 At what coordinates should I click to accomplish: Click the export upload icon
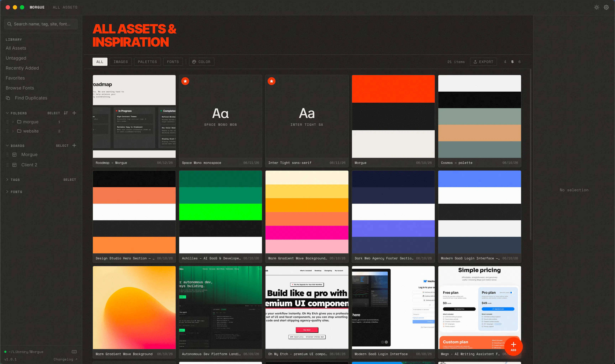tap(475, 62)
